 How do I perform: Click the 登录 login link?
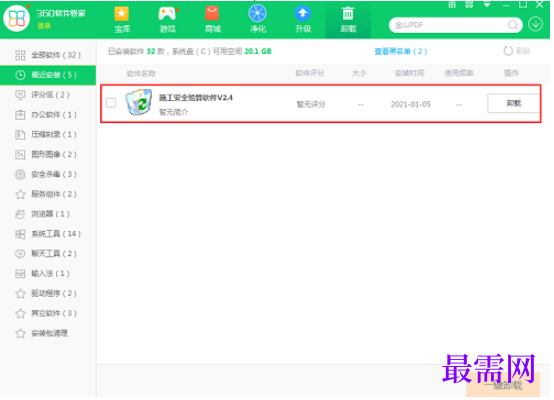pos(44,26)
